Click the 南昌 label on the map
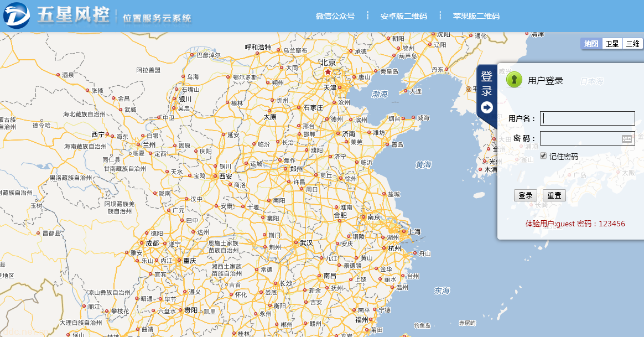Image resolution: width=644 pixels, height=337 pixels. click(330, 276)
